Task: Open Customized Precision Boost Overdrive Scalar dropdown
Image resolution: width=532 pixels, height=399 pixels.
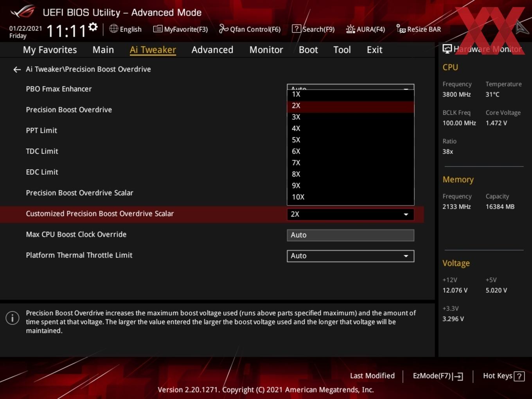Action: [350, 214]
